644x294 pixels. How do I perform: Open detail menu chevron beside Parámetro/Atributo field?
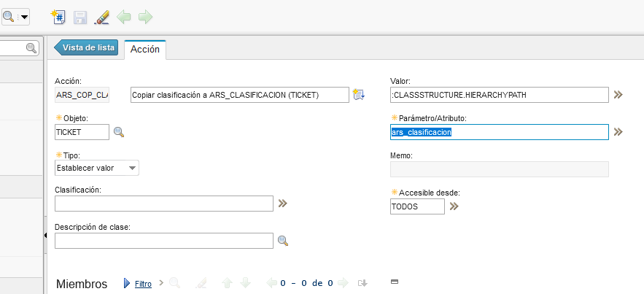(618, 132)
